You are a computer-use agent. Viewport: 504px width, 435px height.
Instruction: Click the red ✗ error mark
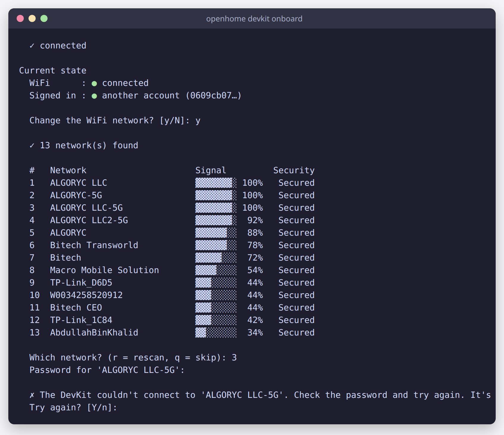(32, 395)
